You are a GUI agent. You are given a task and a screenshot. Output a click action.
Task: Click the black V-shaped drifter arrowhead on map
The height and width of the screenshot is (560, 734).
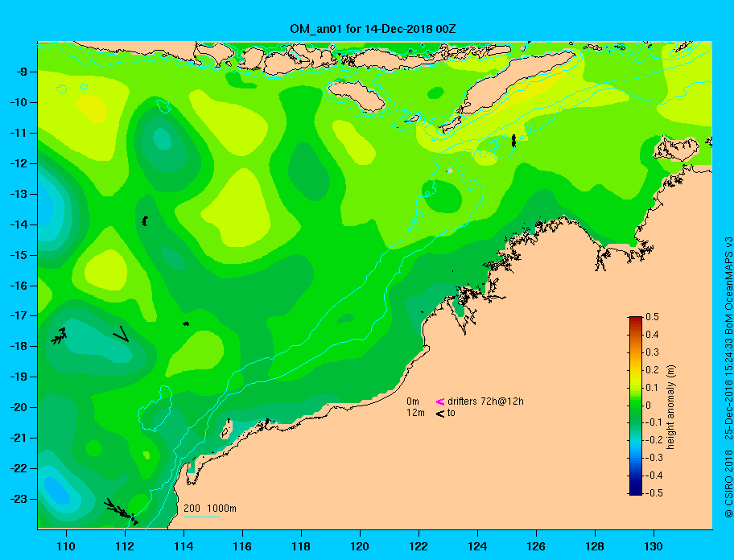click(x=122, y=334)
